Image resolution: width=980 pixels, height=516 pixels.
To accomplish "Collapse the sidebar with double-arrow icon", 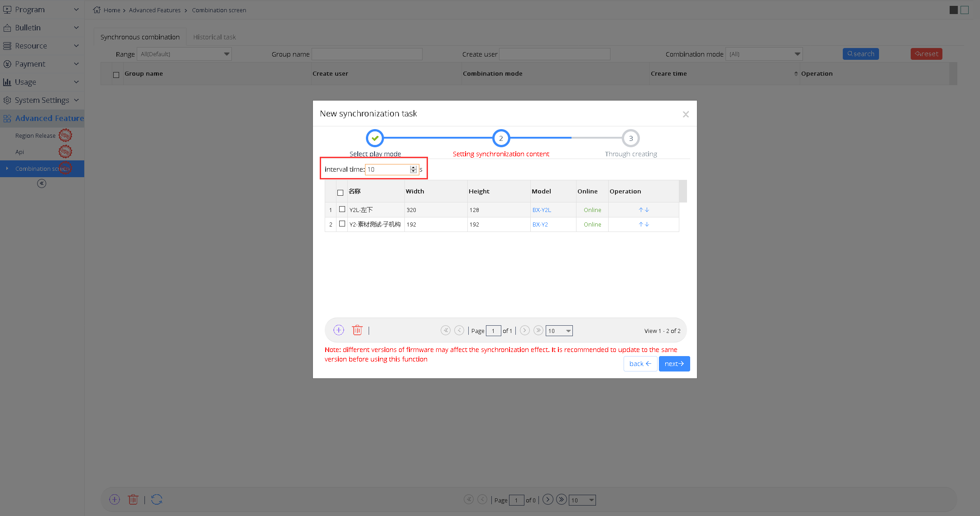I will click(42, 183).
